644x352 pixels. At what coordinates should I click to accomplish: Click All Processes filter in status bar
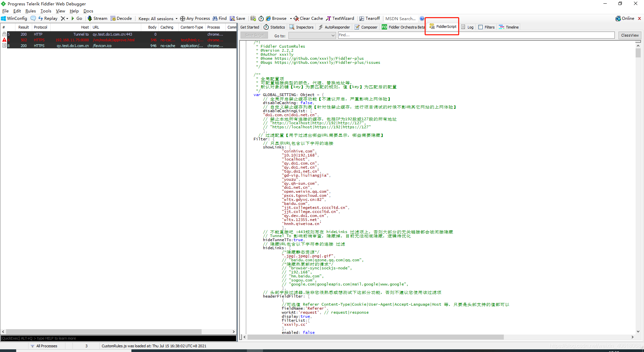pos(44,346)
